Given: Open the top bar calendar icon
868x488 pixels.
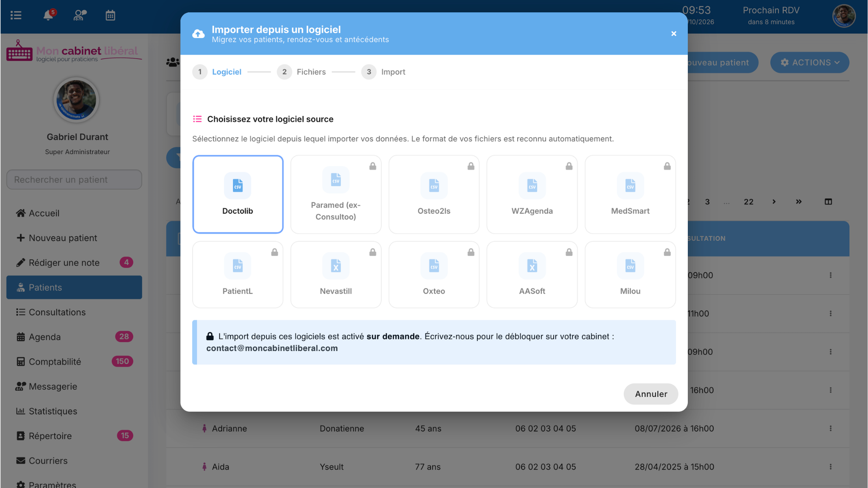Looking at the screenshot, I should [110, 15].
